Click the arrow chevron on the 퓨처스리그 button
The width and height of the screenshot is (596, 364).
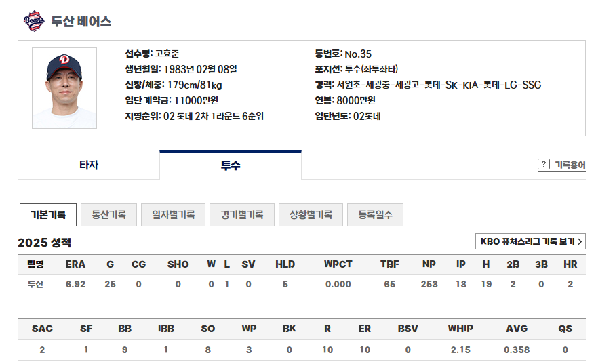point(580,241)
